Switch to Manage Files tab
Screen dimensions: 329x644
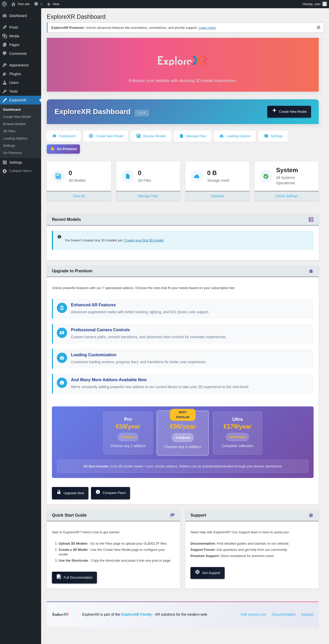click(193, 136)
